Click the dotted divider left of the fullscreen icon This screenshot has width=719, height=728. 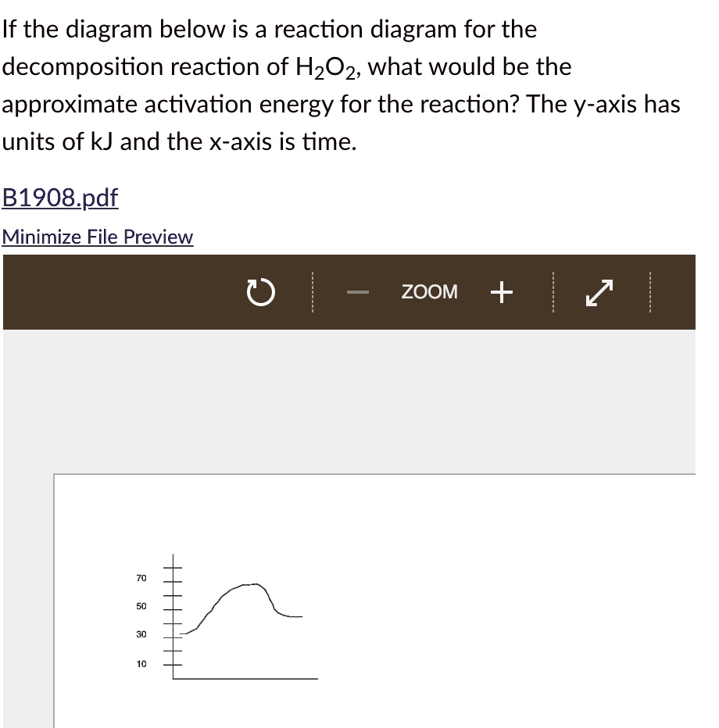553,292
